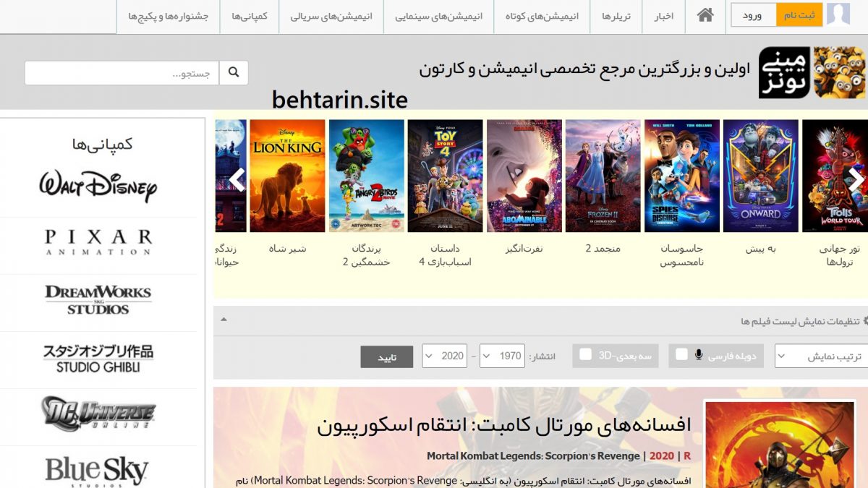Open the Trailers menu item

(616, 15)
